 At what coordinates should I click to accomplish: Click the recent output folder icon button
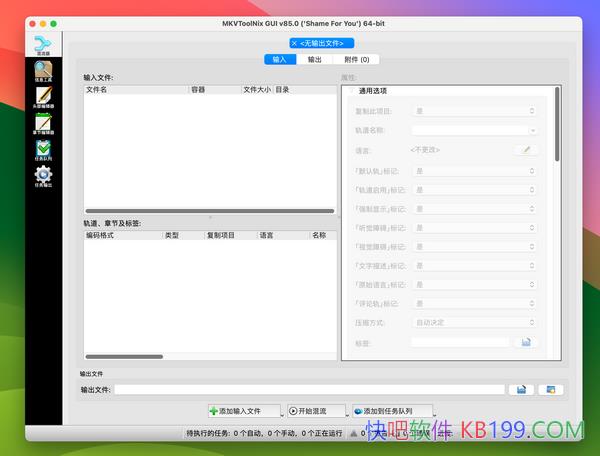point(550,389)
